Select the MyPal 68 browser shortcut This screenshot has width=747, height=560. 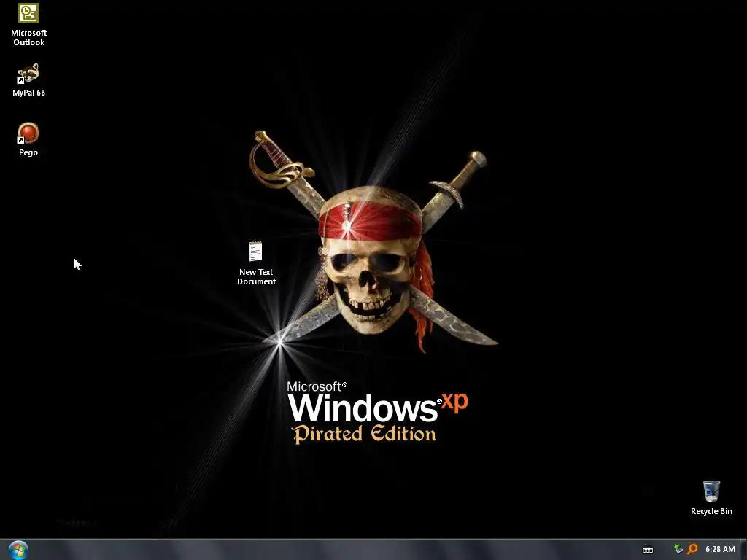tap(28, 74)
